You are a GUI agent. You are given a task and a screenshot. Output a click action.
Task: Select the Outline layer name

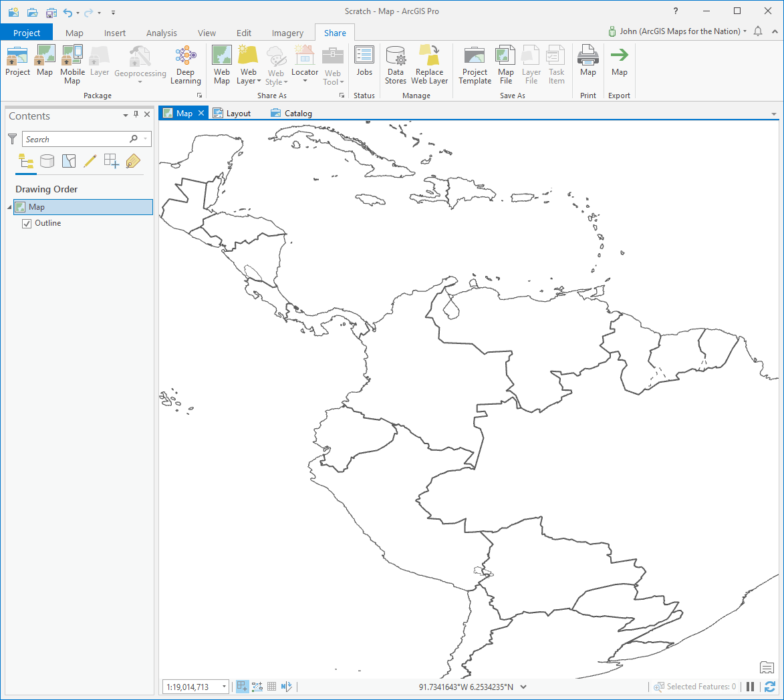click(x=48, y=223)
